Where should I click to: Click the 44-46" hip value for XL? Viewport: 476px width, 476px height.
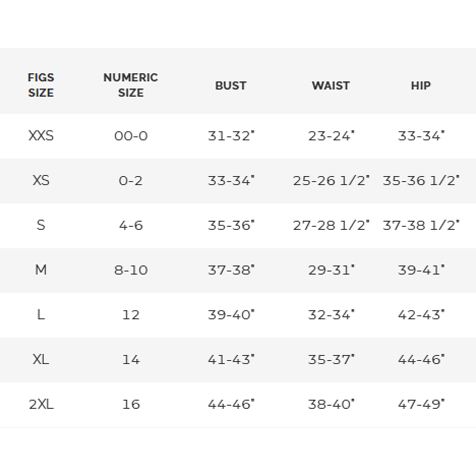click(421, 359)
